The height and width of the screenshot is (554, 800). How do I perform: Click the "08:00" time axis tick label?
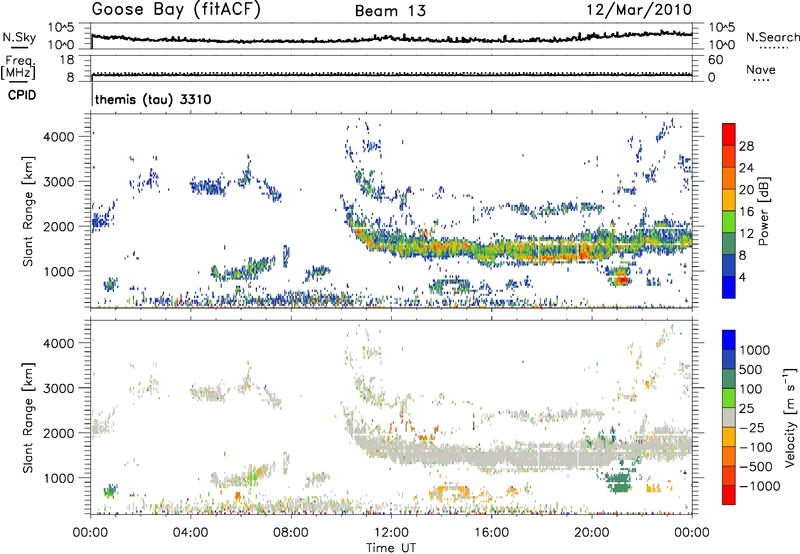click(291, 533)
